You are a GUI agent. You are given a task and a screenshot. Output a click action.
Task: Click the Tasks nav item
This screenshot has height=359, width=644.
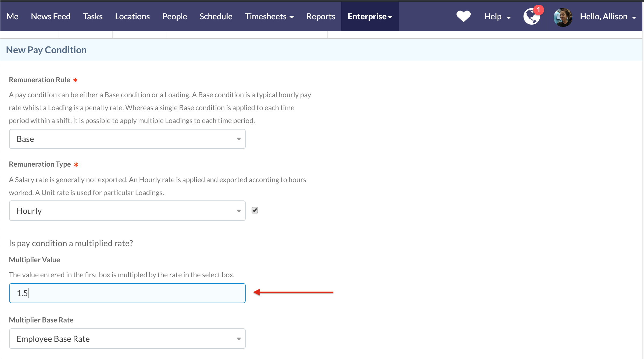coord(93,16)
